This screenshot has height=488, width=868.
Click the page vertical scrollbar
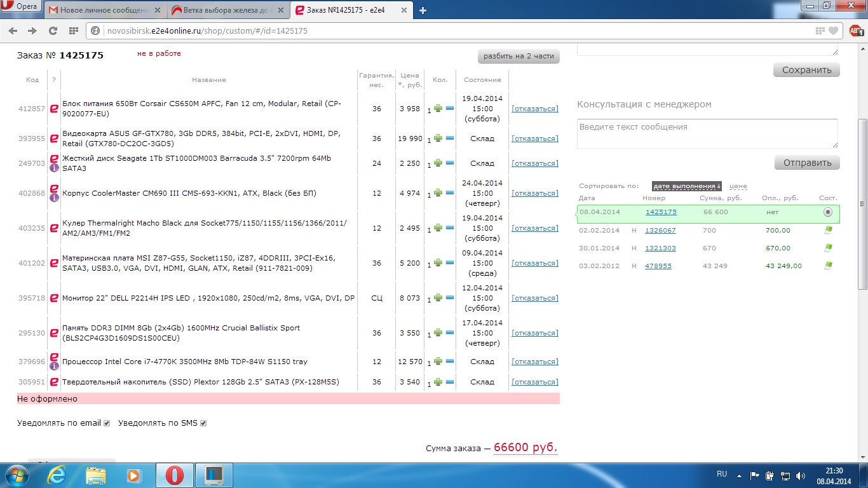pos(862,203)
